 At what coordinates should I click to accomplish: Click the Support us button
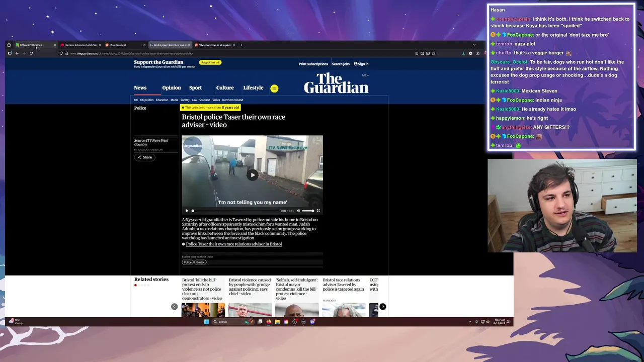click(x=210, y=62)
